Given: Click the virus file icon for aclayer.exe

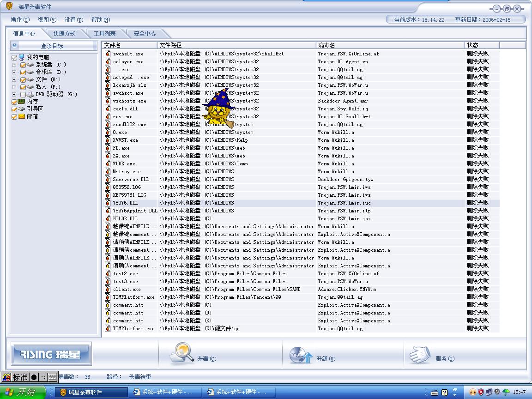Looking at the screenshot, I should tap(108, 61).
